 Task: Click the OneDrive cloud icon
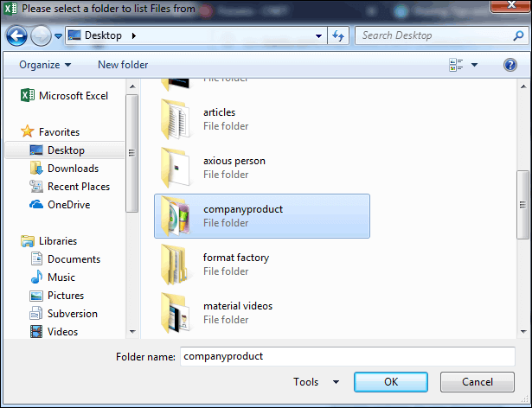click(x=36, y=205)
